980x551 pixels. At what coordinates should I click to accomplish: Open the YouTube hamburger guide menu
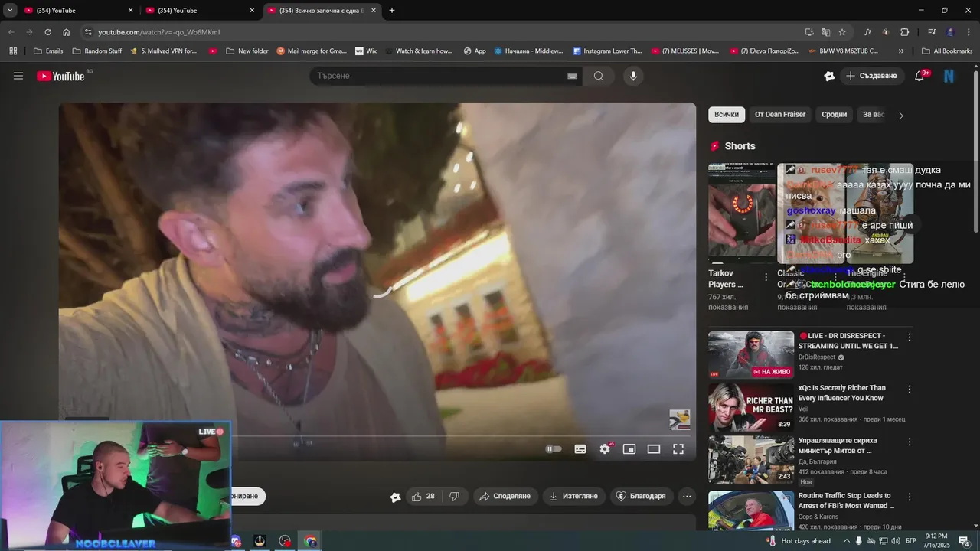18,76
